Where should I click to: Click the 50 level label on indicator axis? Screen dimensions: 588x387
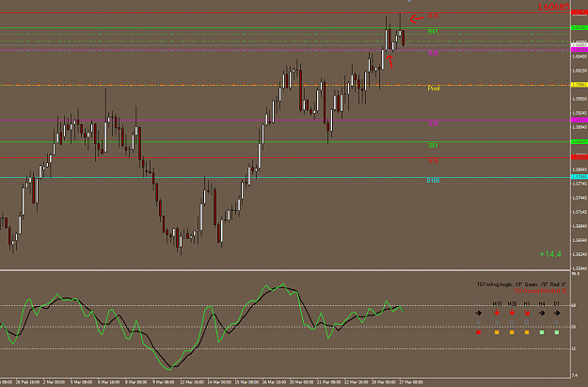pyautogui.click(x=574, y=328)
